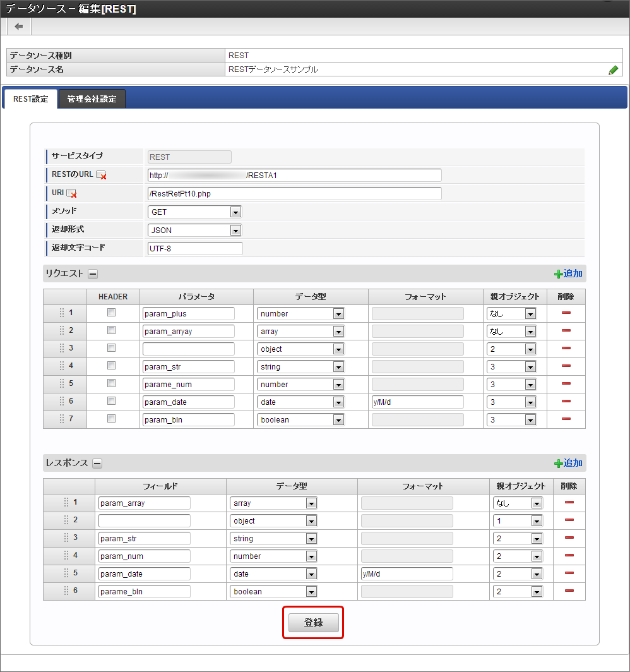Toggle HEADER checkbox for param_bln row

coord(112,419)
